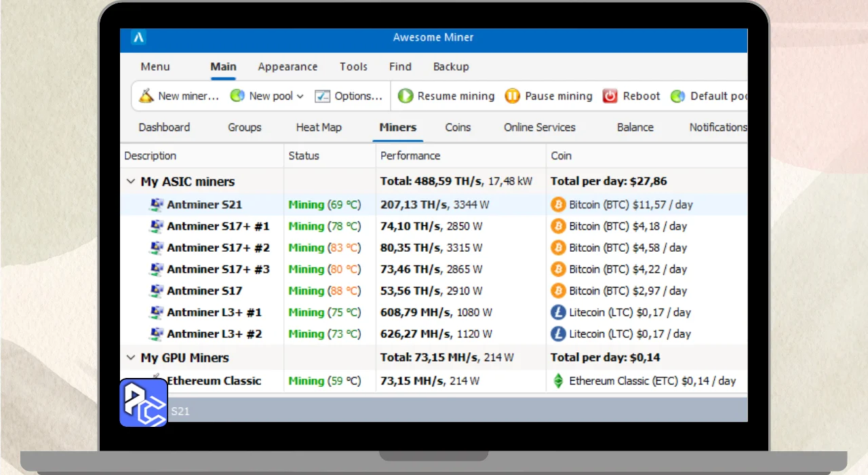Click the red Reboot icon

pos(610,96)
